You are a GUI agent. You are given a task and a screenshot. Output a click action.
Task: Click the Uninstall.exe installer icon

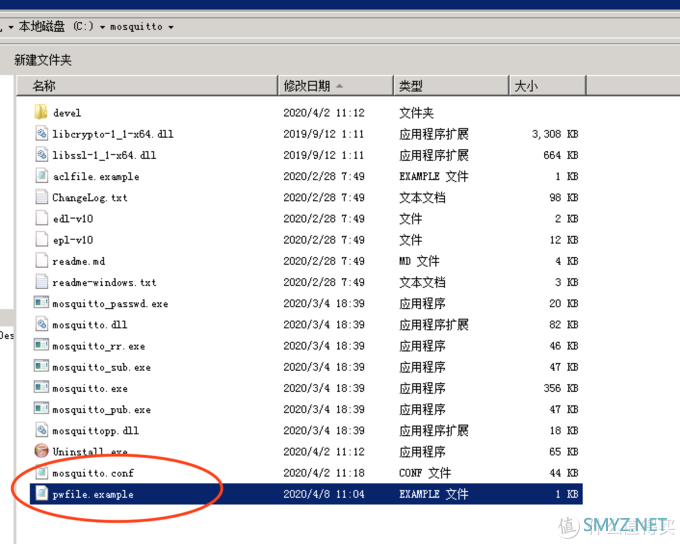(41, 451)
